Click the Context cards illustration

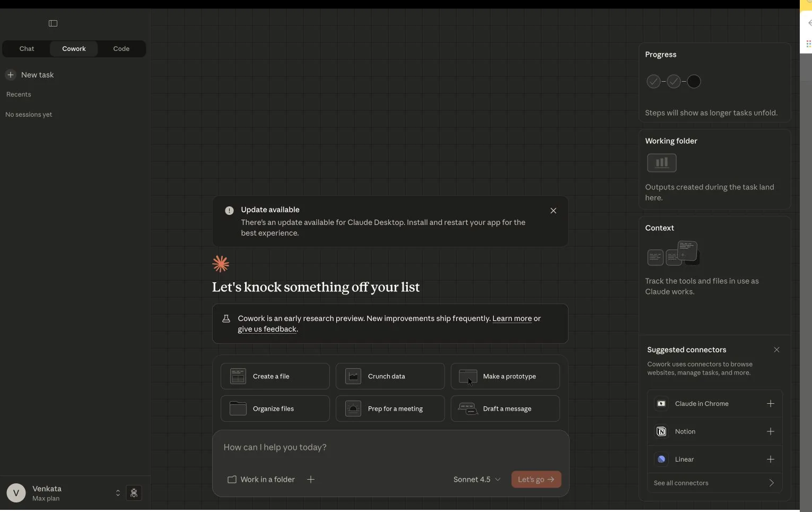[674, 254]
